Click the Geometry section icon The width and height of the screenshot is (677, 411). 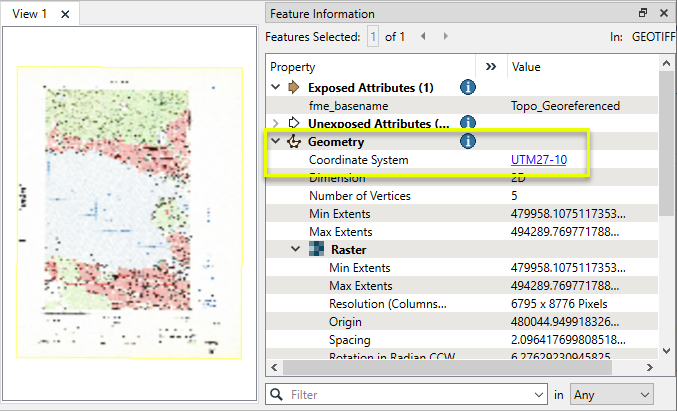(x=294, y=142)
